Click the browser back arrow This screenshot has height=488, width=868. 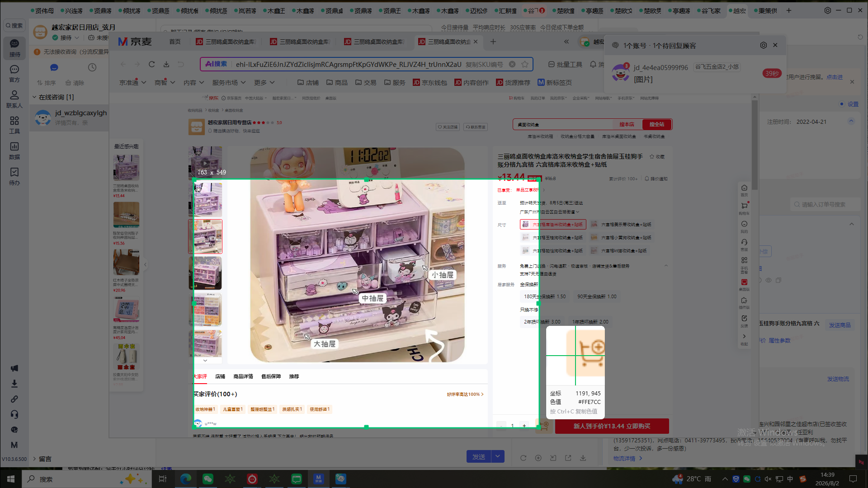click(123, 64)
